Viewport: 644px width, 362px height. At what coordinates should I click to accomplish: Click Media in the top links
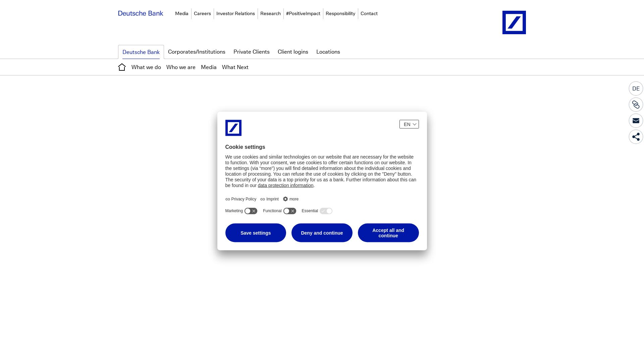tap(181, 14)
